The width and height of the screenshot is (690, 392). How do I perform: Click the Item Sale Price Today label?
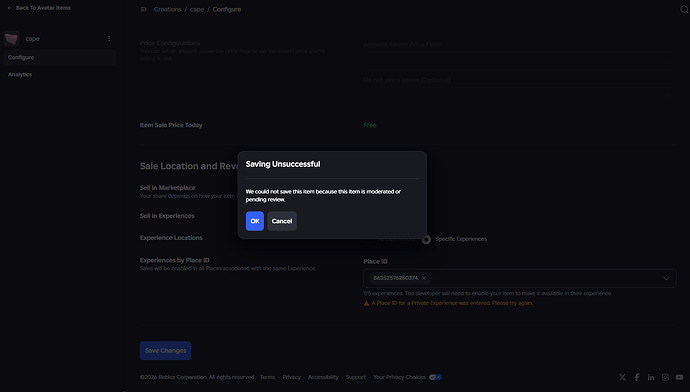[x=171, y=125]
